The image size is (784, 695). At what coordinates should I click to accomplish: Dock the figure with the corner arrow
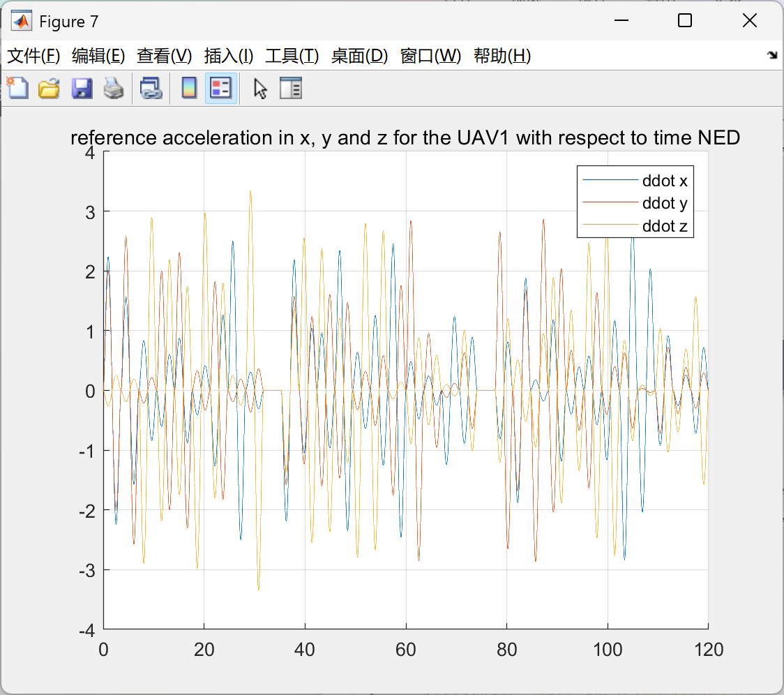[772, 55]
